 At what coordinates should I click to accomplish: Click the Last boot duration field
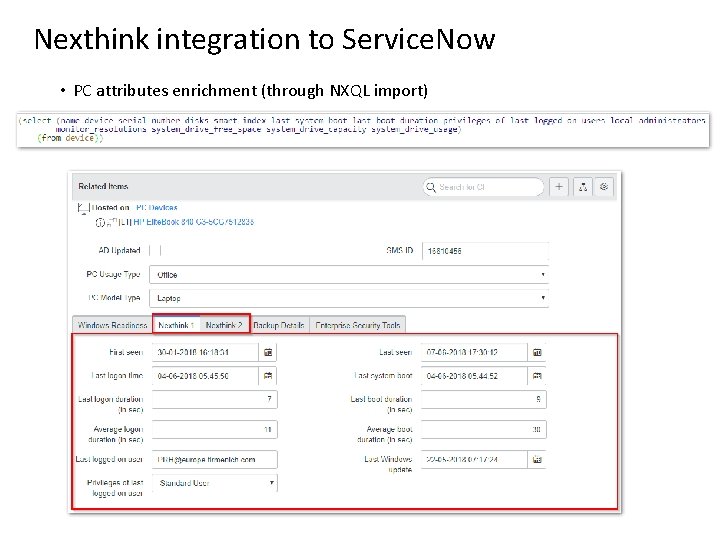(x=484, y=399)
